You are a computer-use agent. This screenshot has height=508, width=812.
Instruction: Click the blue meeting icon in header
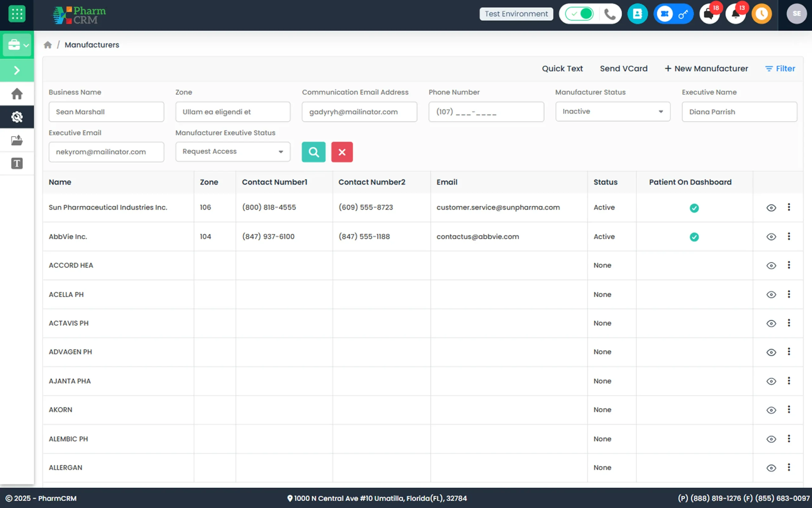point(665,14)
